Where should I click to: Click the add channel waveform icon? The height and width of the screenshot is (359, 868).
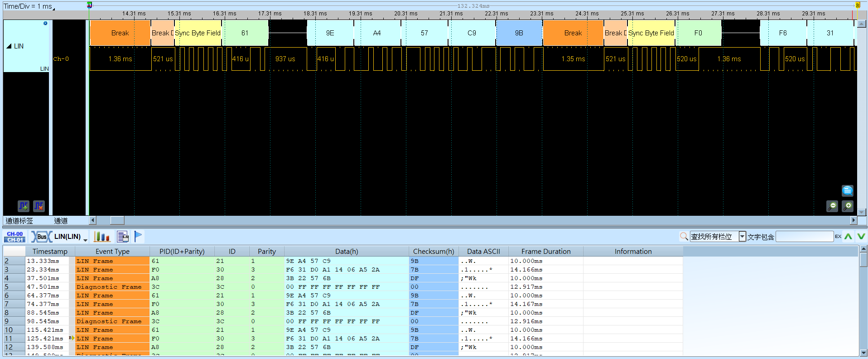(24, 206)
